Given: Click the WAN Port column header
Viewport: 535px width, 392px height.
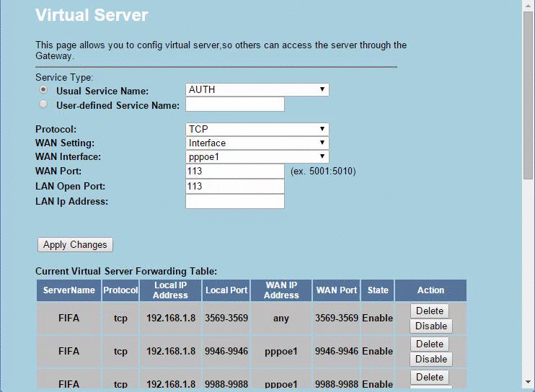Looking at the screenshot, I should tap(337, 290).
